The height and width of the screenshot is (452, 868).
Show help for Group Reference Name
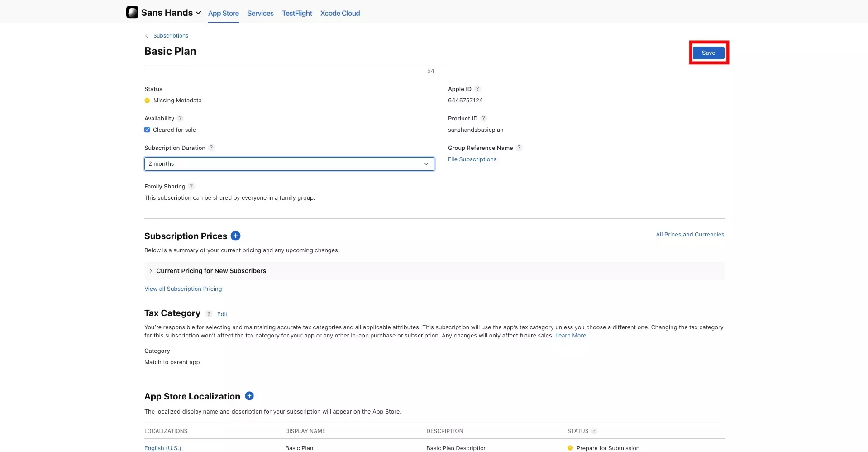[519, 148]
